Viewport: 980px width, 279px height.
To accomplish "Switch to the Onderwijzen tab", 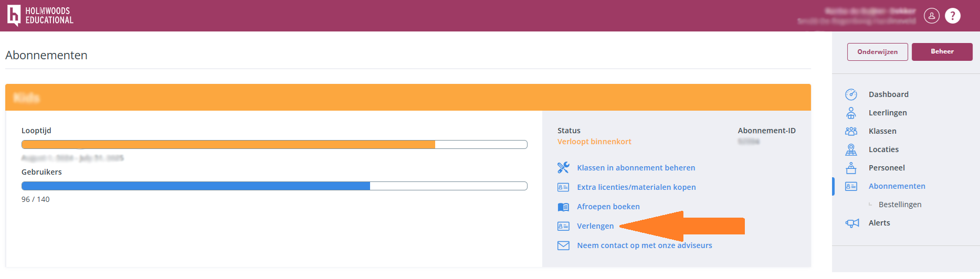I will tap(877, 52).
